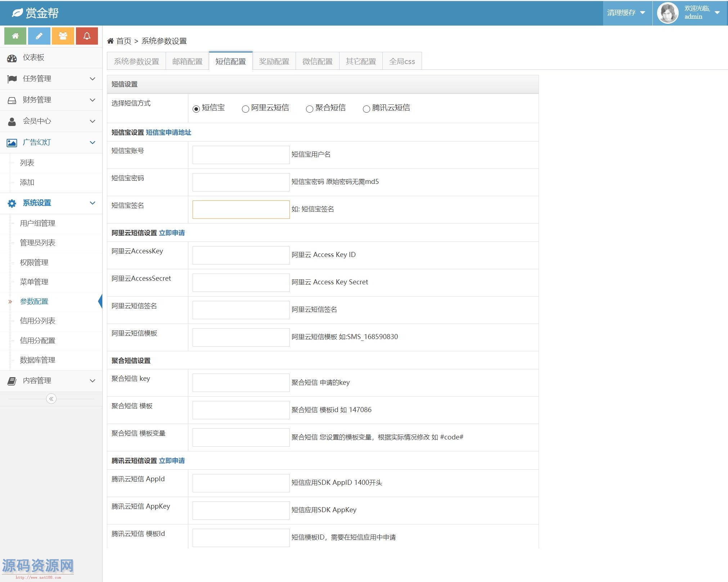
Task: Switch to the 邮箱配置 tab
Action: (187, 62)
